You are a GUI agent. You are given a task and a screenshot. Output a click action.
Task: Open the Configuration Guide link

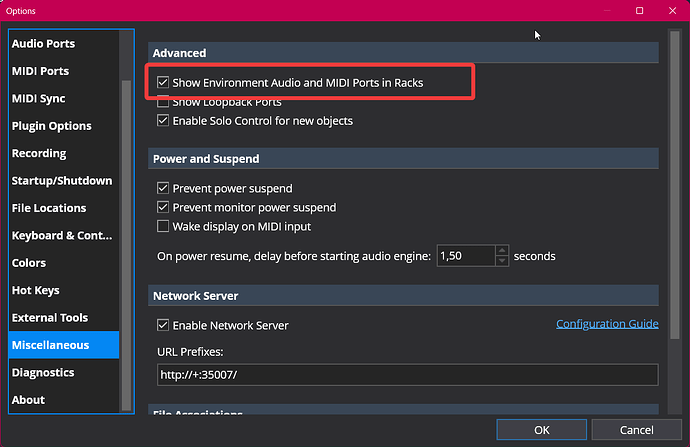click(606, 324)
